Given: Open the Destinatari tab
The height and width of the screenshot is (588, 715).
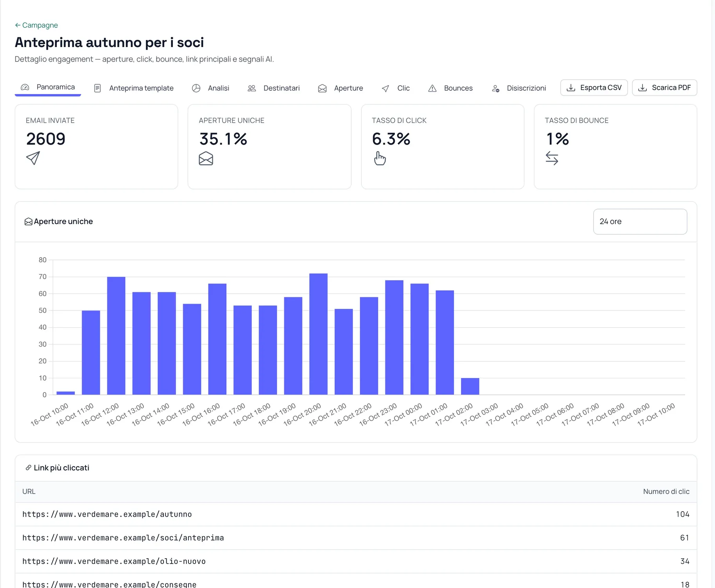Looking at the screenshot, I should coord(274,88).
